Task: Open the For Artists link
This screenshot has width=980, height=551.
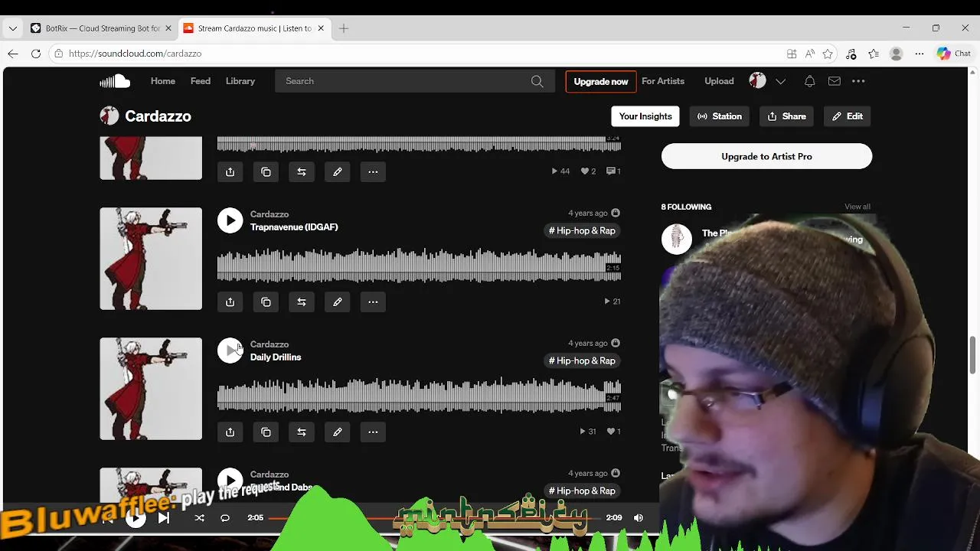Action: 663,81
